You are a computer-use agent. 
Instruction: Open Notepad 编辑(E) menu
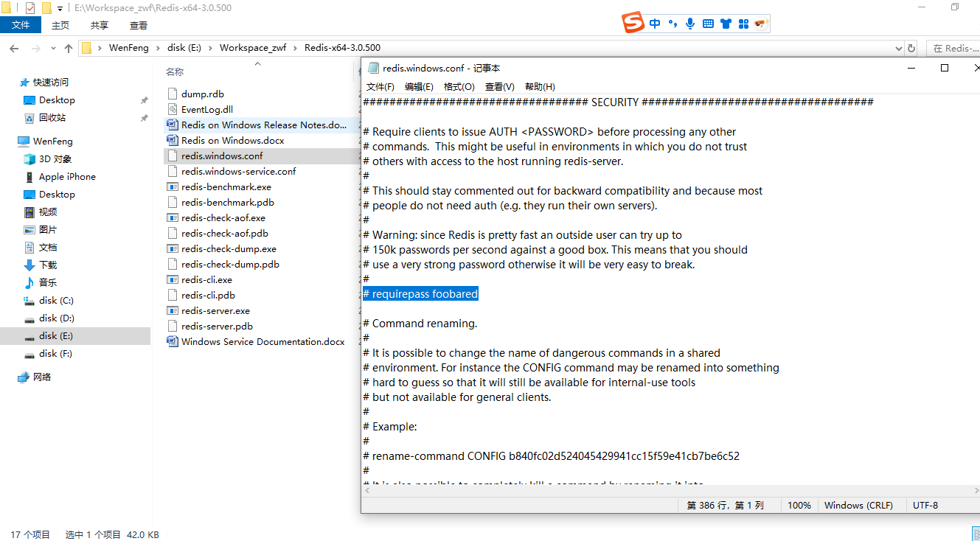[x=419, y=86]
